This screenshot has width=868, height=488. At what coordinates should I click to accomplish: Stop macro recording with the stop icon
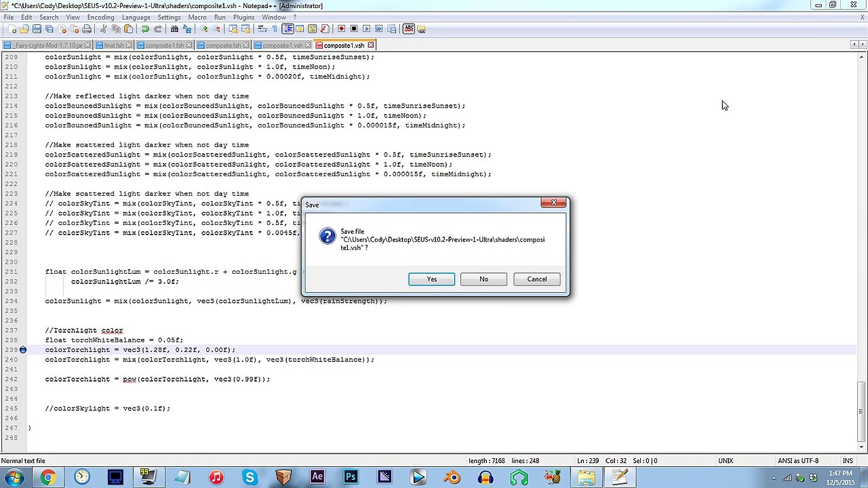[x=353, y=29]
